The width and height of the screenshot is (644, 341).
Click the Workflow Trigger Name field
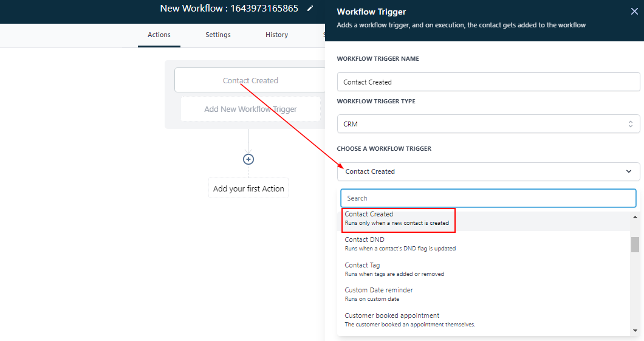(x=488, y=82)
